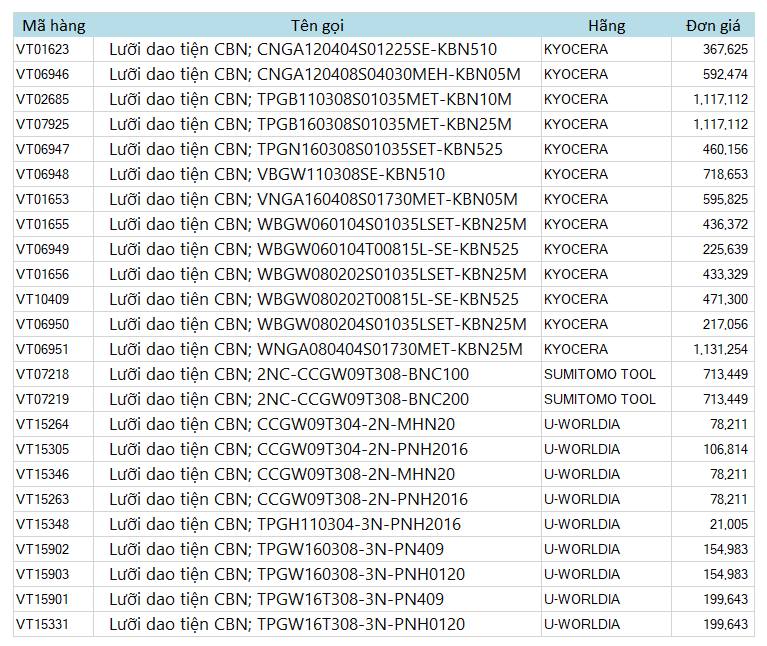Click cell with code VT06949
The width and height of the screenshot is (767, 646).
54,249
